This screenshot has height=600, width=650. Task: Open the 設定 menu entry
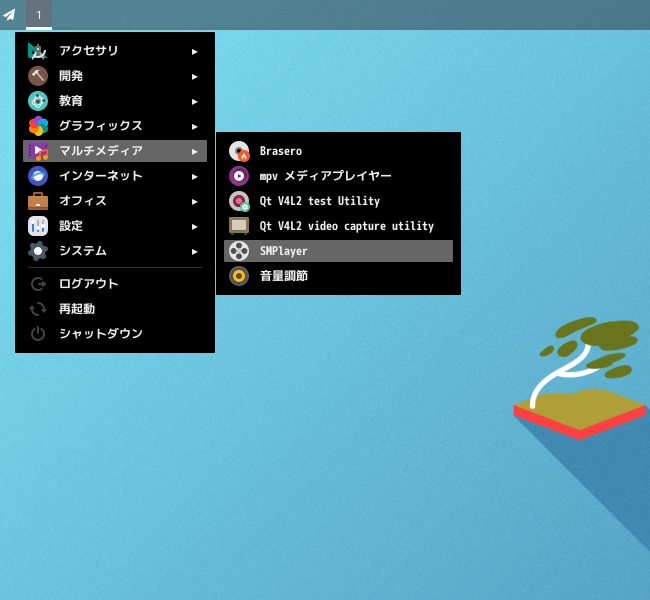115,226
